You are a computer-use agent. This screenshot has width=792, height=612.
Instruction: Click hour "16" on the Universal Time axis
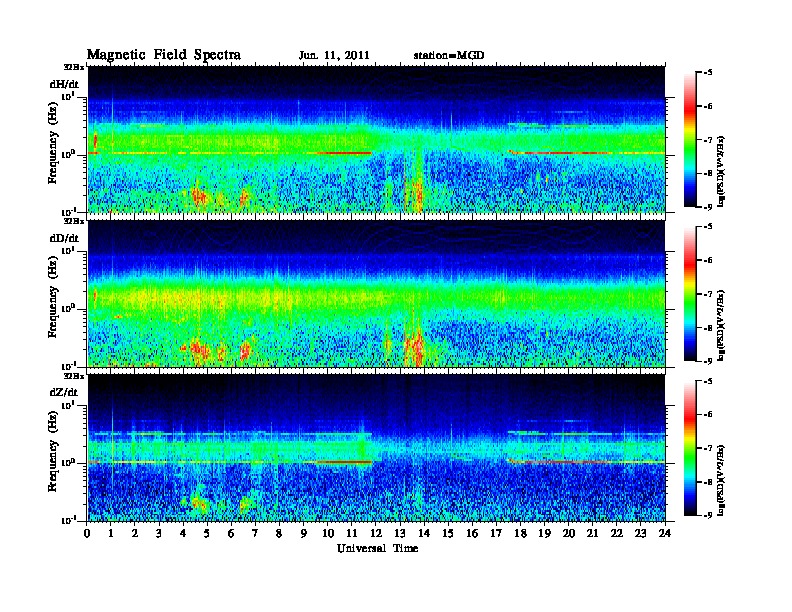[x=472, y=534]
